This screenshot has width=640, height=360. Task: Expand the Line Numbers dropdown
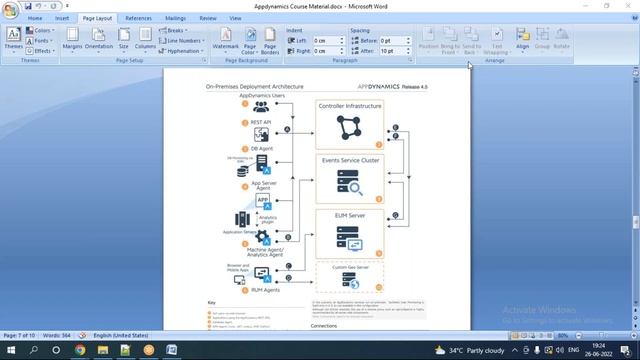click(x=182, y=41)
